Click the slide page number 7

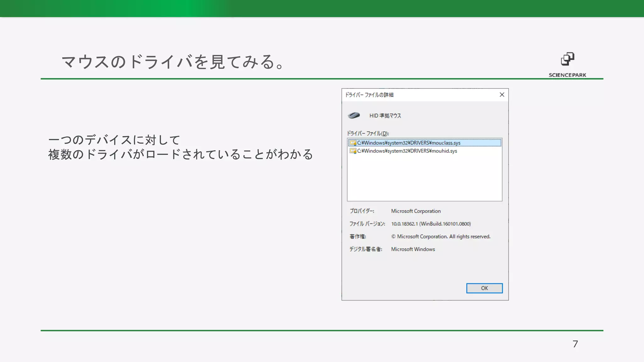pyautogui.click(x=575, y=344)
